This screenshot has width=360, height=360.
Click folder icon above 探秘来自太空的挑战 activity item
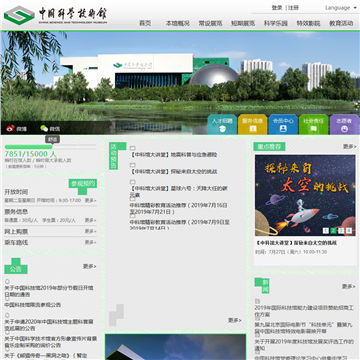132,165
